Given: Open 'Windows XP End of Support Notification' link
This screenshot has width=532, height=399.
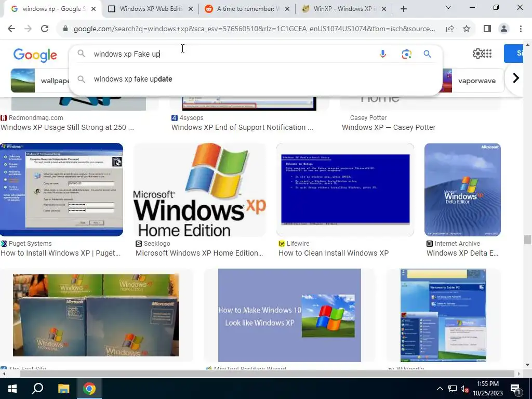Looking at the screenshot, I should 242,127.
